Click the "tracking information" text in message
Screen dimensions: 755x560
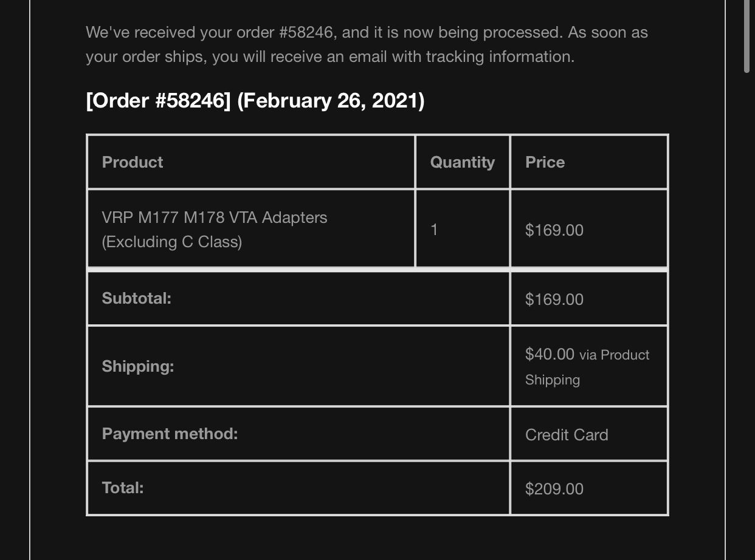tap(500, 56)
